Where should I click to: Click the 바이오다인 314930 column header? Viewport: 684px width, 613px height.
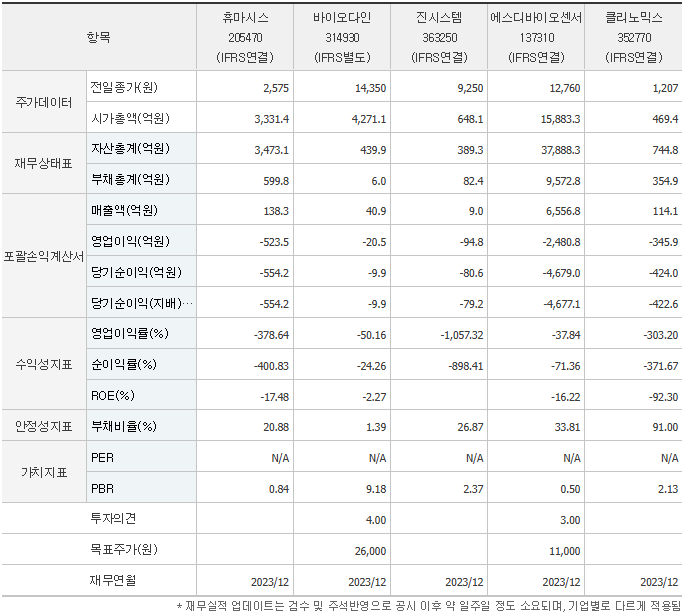[342, 37]
